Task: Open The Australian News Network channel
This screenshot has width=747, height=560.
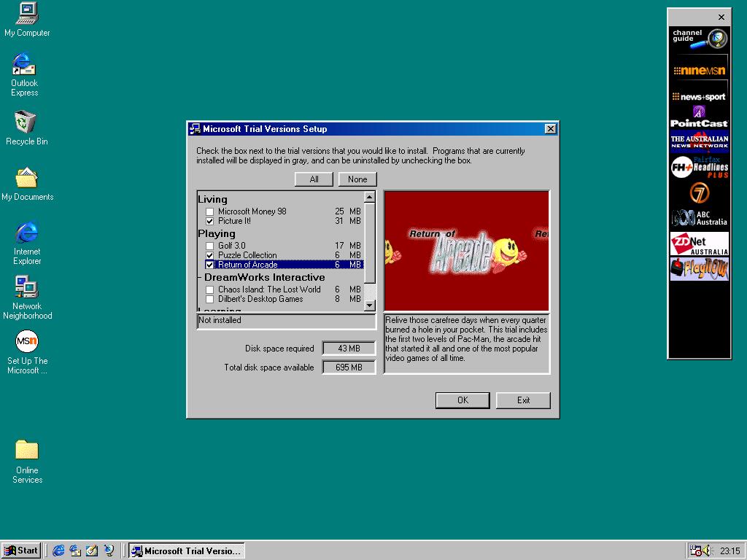Action: point(699,141)
